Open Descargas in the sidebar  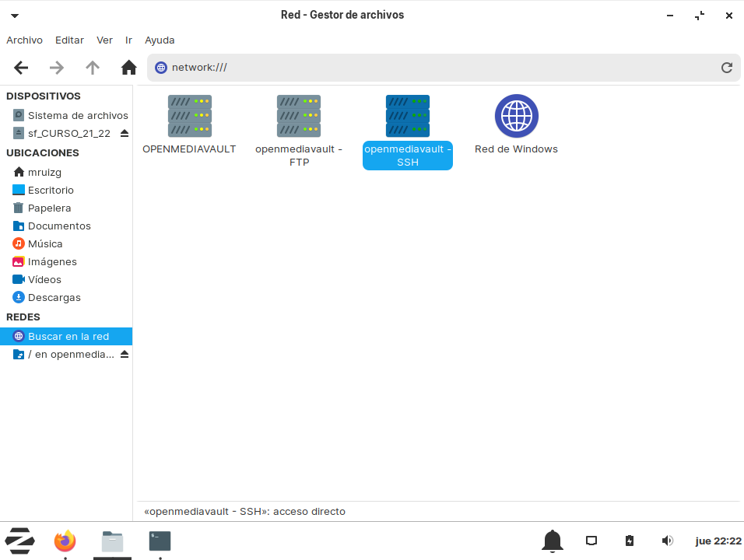point(54,298)
